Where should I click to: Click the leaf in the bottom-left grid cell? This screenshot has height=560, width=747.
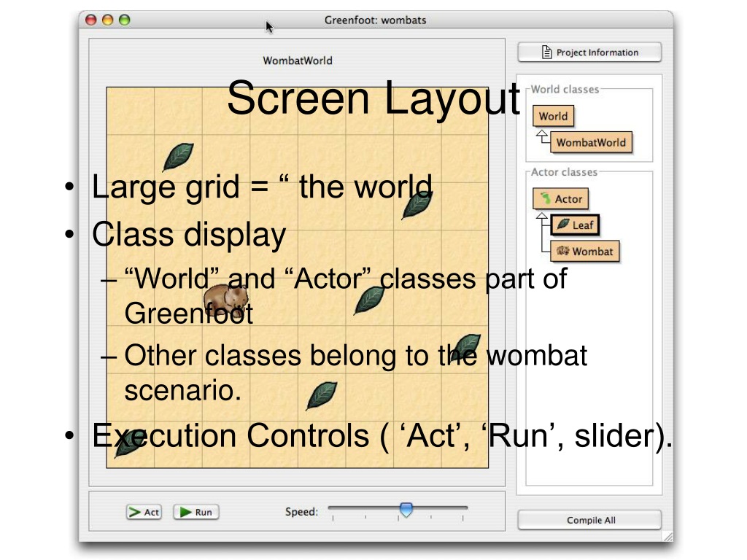pyautogui.click(x=130, y=443)
